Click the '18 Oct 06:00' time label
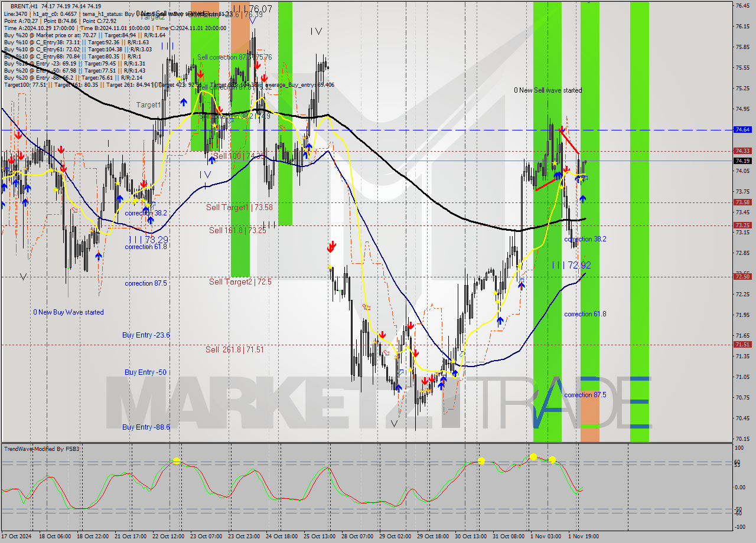Image resolution: width=756 pixels, height=543 pixels. click(x=55, y=537)
